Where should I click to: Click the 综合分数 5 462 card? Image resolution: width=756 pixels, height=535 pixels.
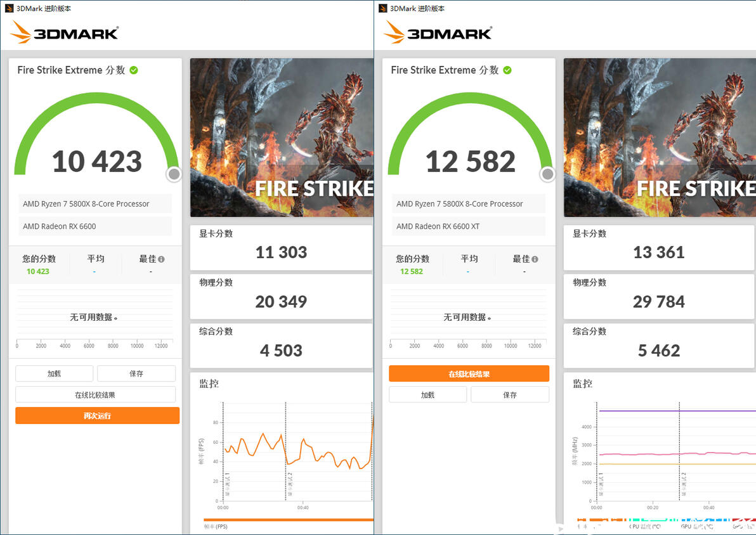658,345
